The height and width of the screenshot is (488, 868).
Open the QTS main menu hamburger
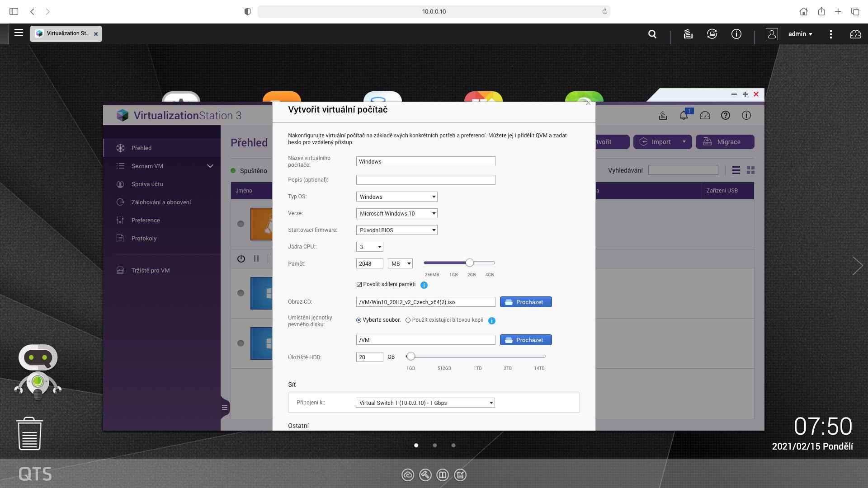[19, 33]
